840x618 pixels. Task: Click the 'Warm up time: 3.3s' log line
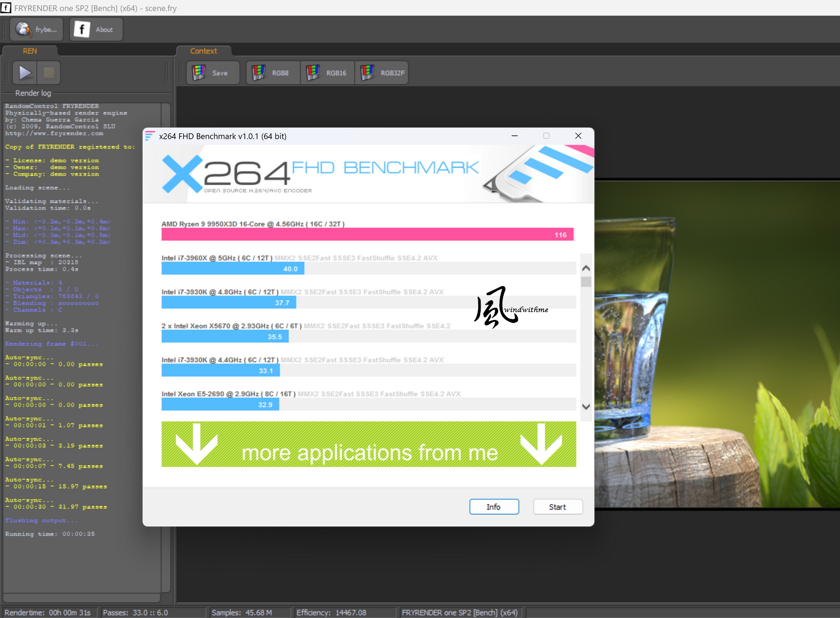pyautogui.click(x=42, y=330)
